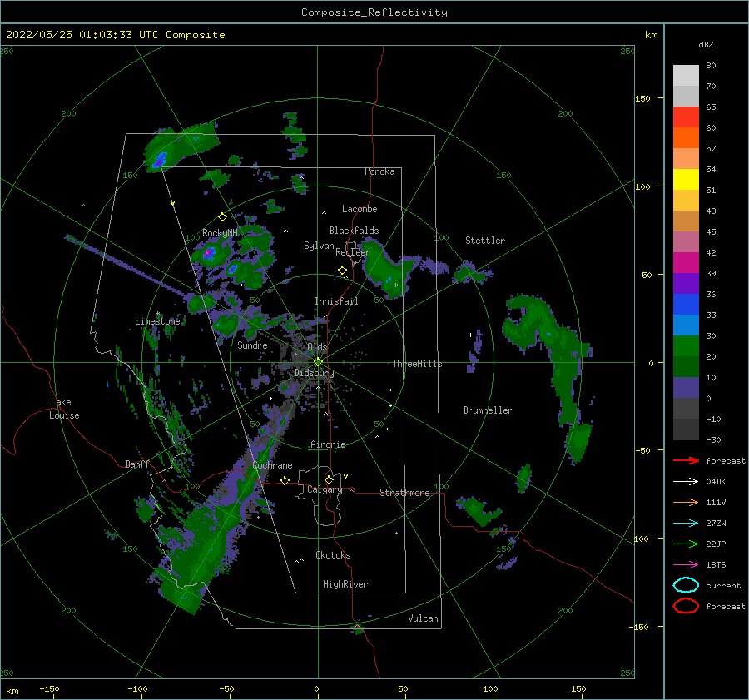749x700 pixels.
Task: Pick the purple 36-39 dBZ swatch
Action: [686, 283]
